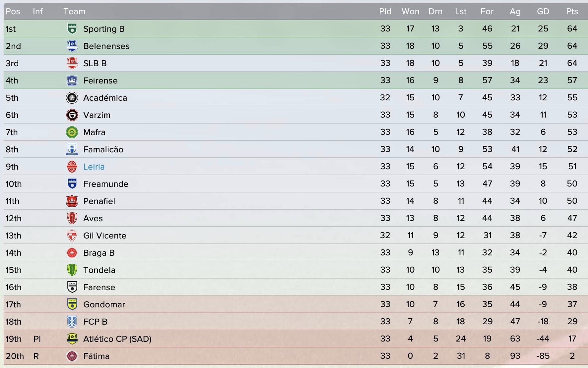Screen dimensions: 588x368
Task: Click the SLB B red badge
Action: pyautogui.click(x=72, y=63)
